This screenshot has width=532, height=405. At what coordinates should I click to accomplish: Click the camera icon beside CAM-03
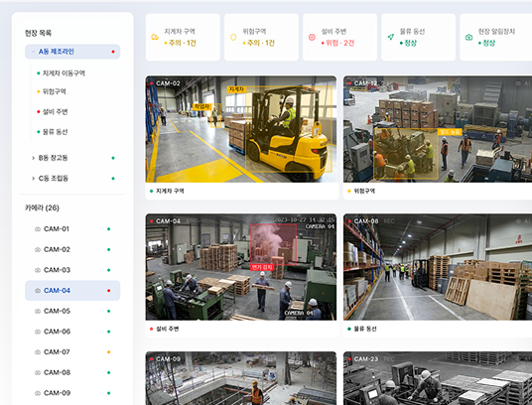[38, 270]
